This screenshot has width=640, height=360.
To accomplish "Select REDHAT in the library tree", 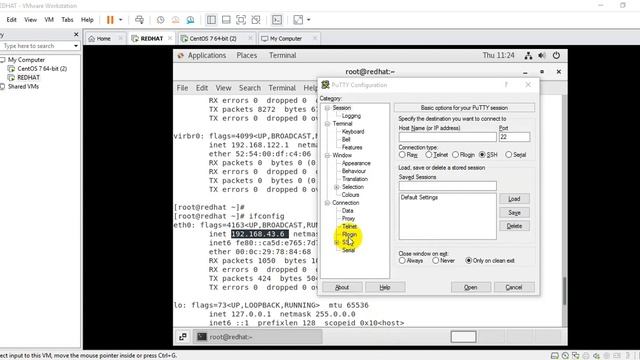I will pos(29,77).
